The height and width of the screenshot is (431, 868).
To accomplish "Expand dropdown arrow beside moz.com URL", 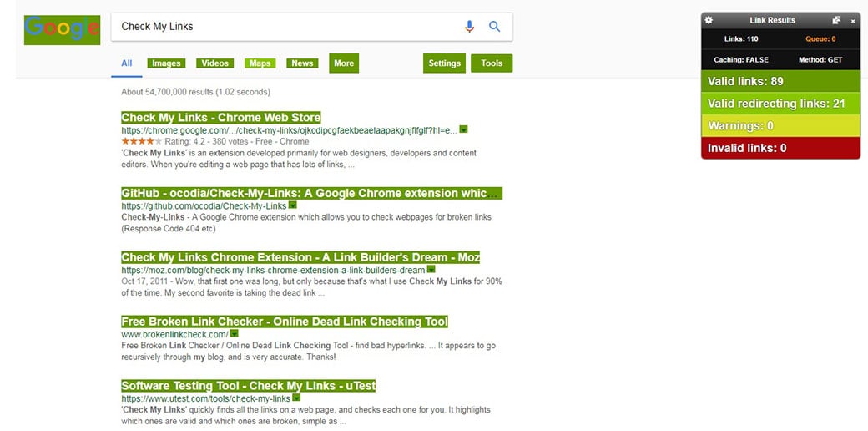I will (x=431, y=270).
